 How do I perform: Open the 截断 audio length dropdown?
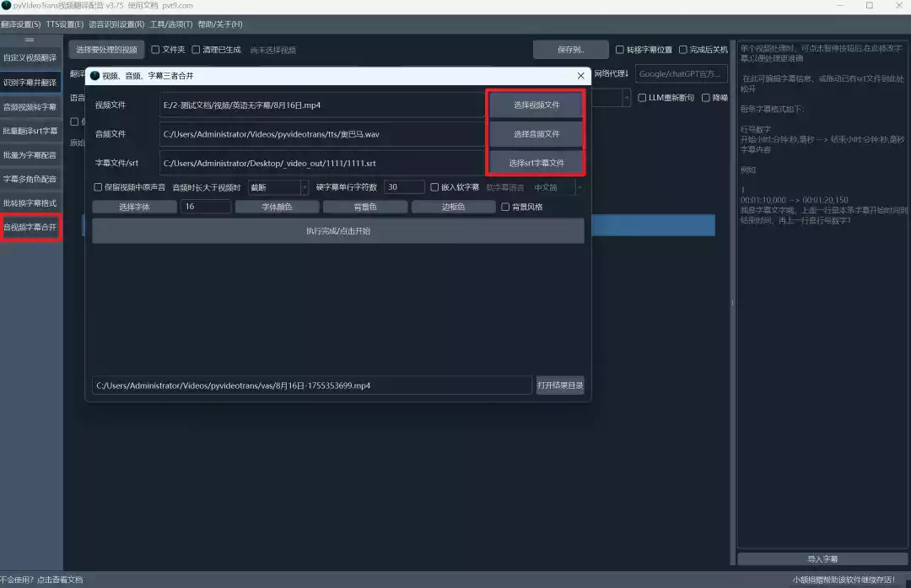click(x=278, y=187)
